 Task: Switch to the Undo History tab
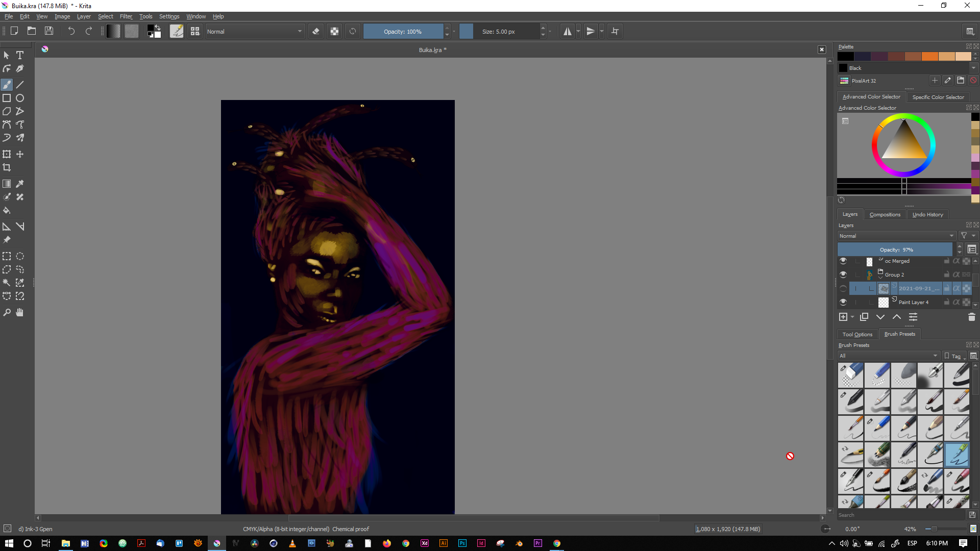point(927,214)
